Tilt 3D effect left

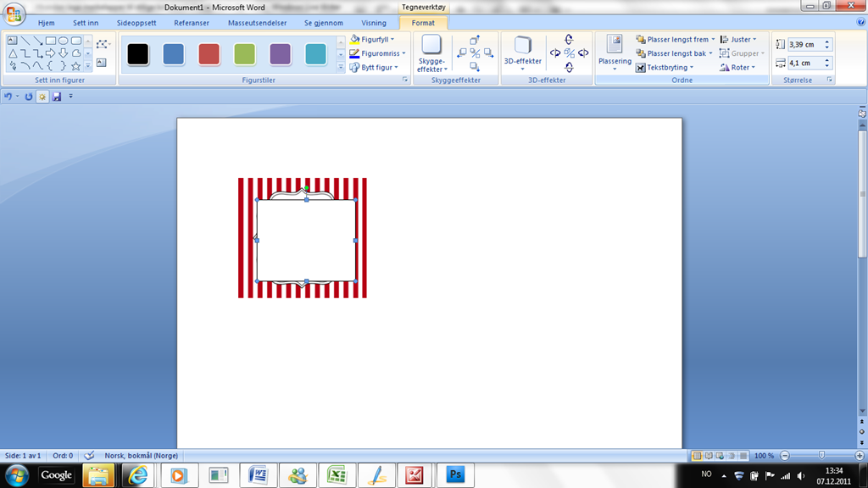[555, 53]
